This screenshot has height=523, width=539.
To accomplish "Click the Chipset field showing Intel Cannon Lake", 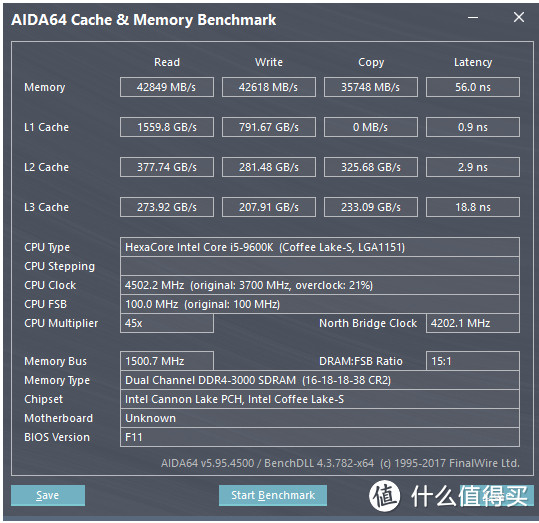I will coord(320,399).
